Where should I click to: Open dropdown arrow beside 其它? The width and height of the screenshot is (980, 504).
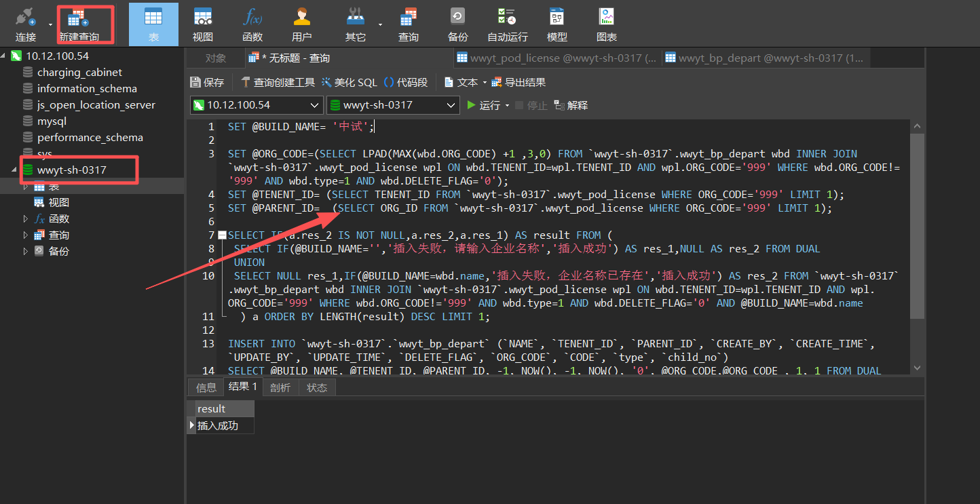click(x=380, y=24)
